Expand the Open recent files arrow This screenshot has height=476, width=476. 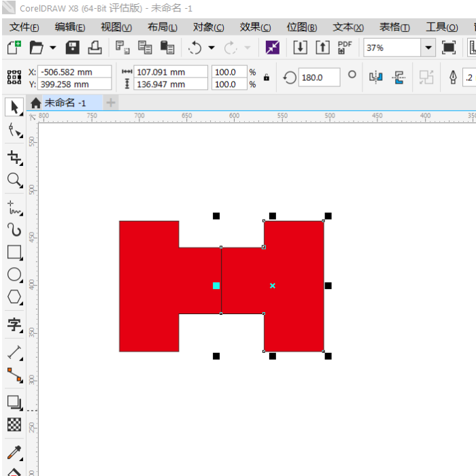point(53,48)
